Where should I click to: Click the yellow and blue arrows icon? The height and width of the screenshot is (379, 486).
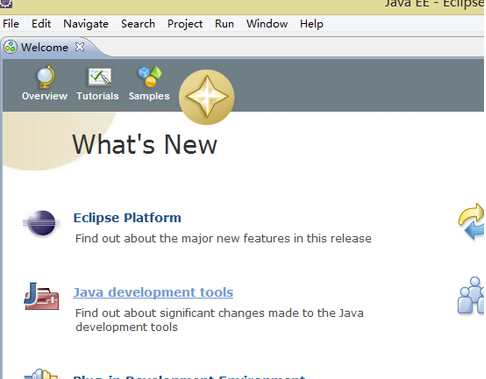pyautogui.click(x=471, y=222)
